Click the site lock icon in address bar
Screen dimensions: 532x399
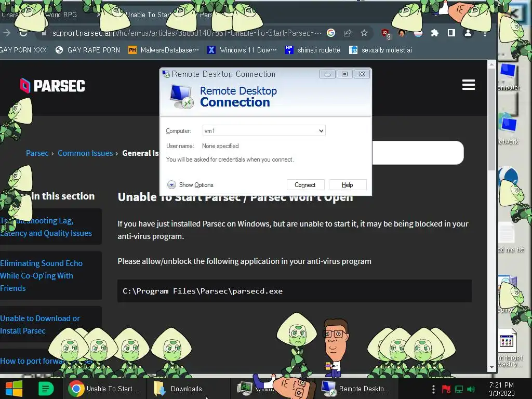tap(44, 33)
